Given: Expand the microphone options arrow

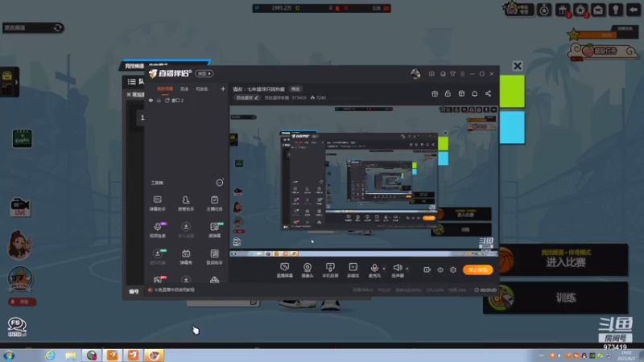Looking at the screenshot, I should pos(384,269).
